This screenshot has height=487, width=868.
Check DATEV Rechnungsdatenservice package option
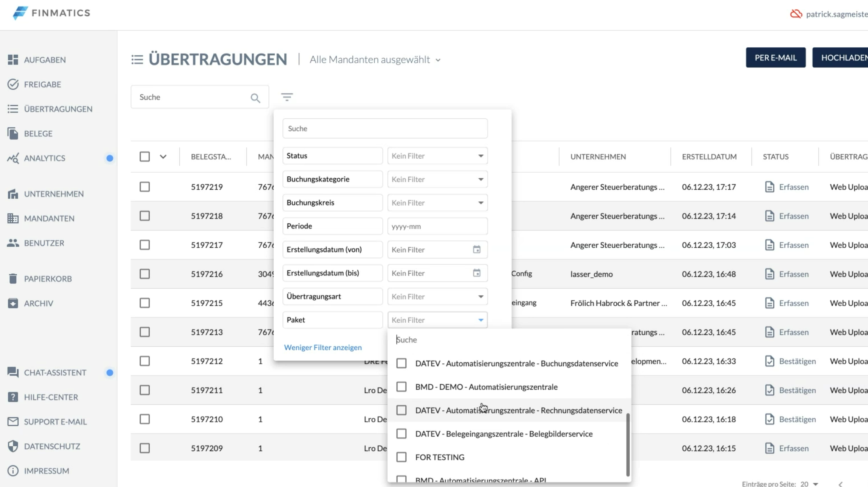coord(401,410)
